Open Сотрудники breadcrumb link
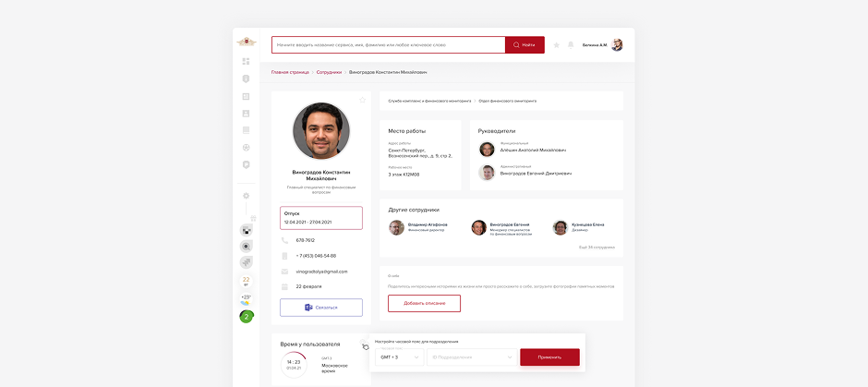Image resolution: width=868 pixels, height=387 pixels. click(329, 72)
